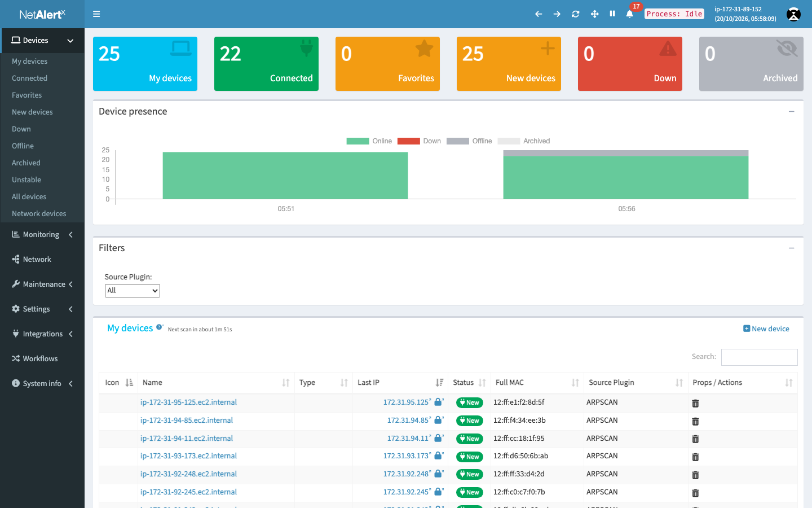Collapse the Device presence panel

(792, 112)
